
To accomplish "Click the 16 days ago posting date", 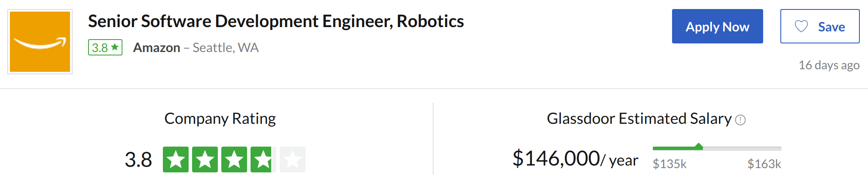I will 829,65.
